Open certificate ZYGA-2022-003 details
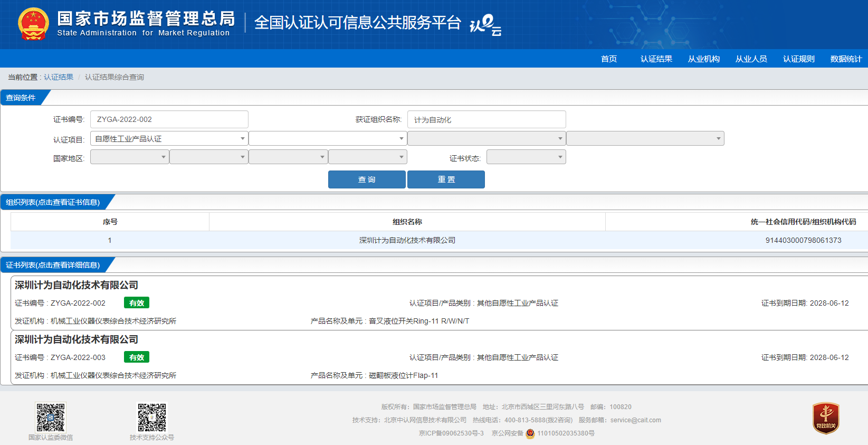The width and height of the screenshot is (868, 445). pos(439,357)
